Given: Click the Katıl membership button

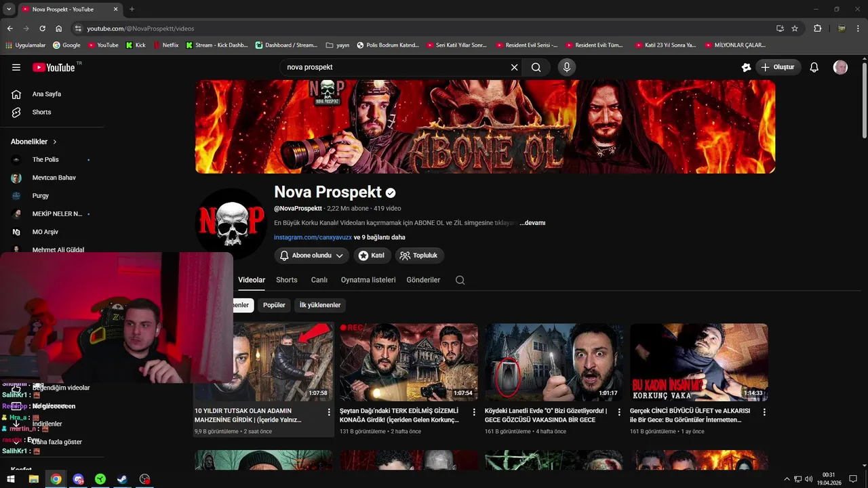Looking at the screenshot, I should pos(372,256).
